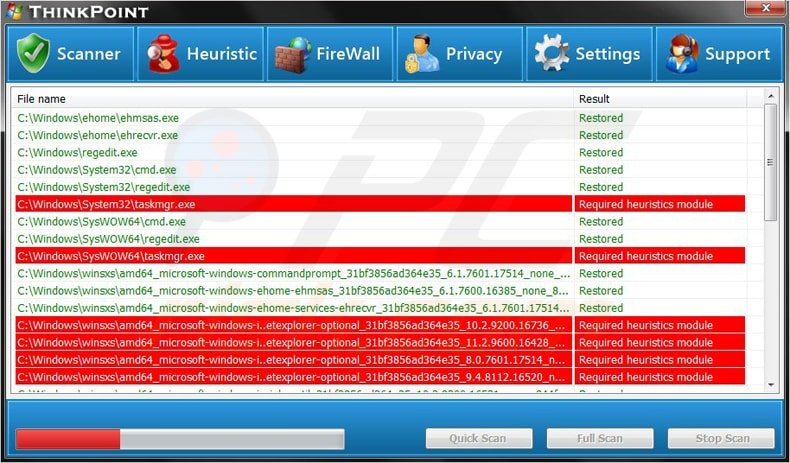Click Required heuristics module for System32 taskmgr.exe

(646, 204)
